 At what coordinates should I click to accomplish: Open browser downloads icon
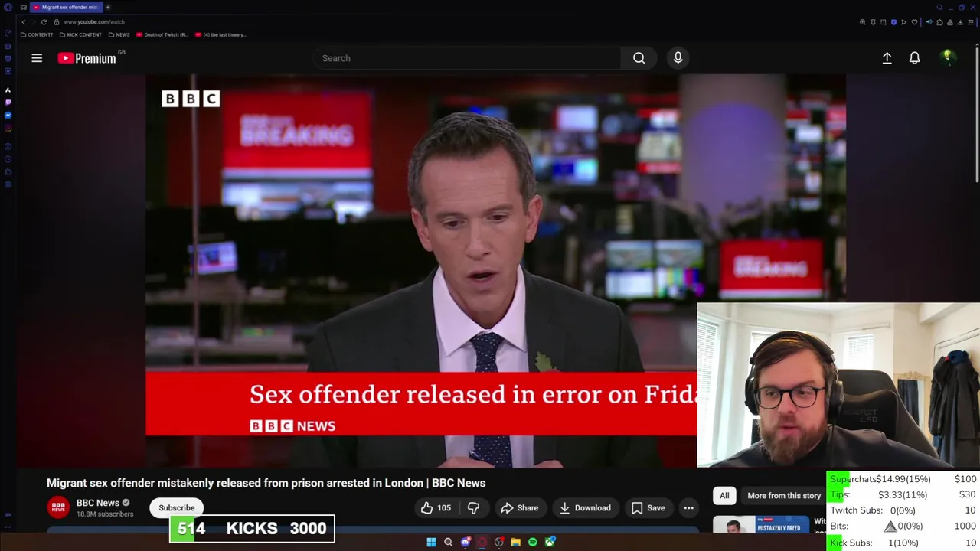point(960,22)
